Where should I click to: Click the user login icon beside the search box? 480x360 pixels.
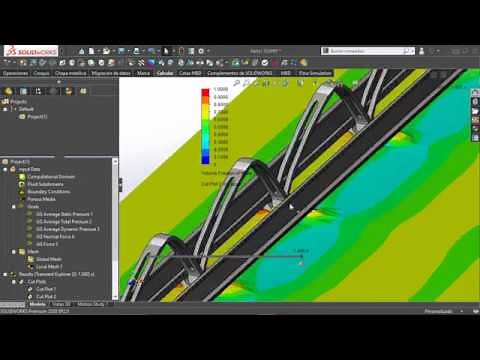[x=422, y=51]
